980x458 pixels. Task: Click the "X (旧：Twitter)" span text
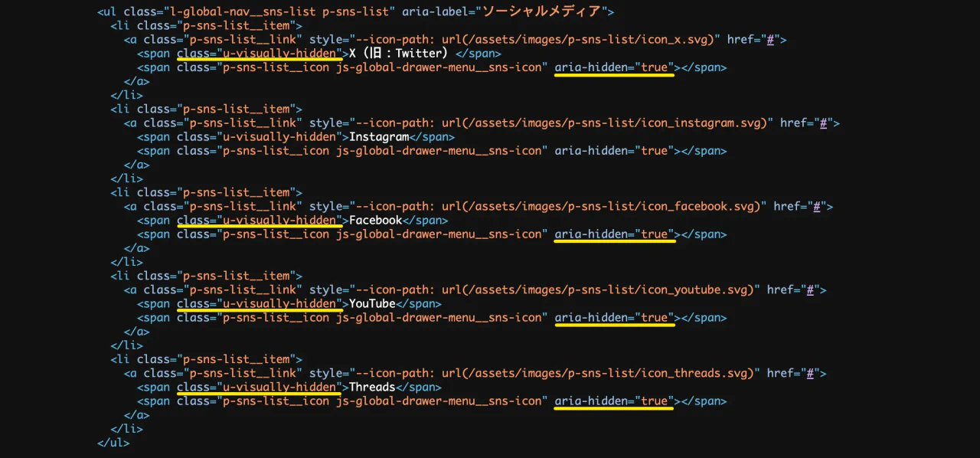pos(397,54)
